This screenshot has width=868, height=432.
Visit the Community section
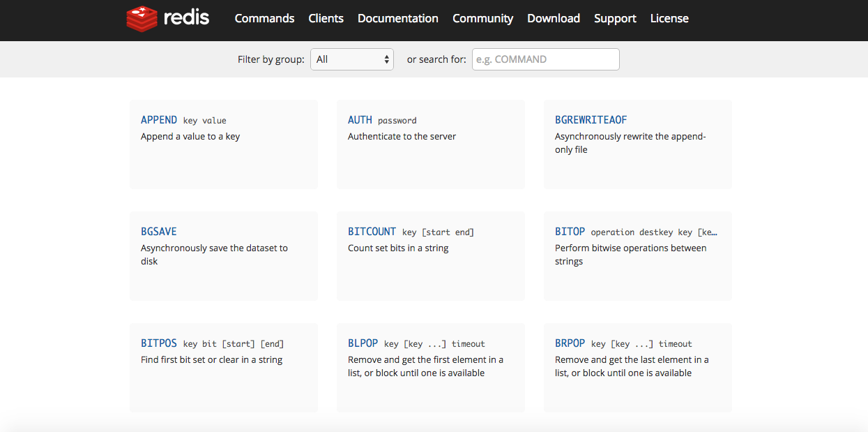482,19
